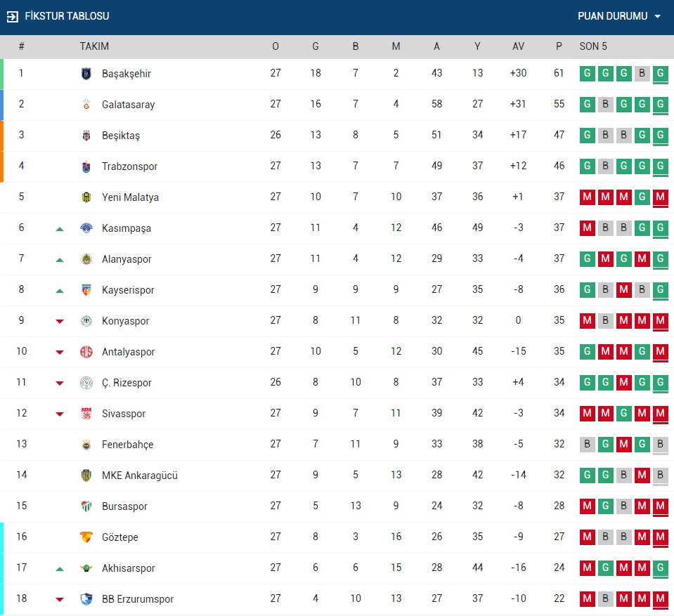Open the Puan Durumu dropdown
Screen dimensions: 674x616
[619, 16]
